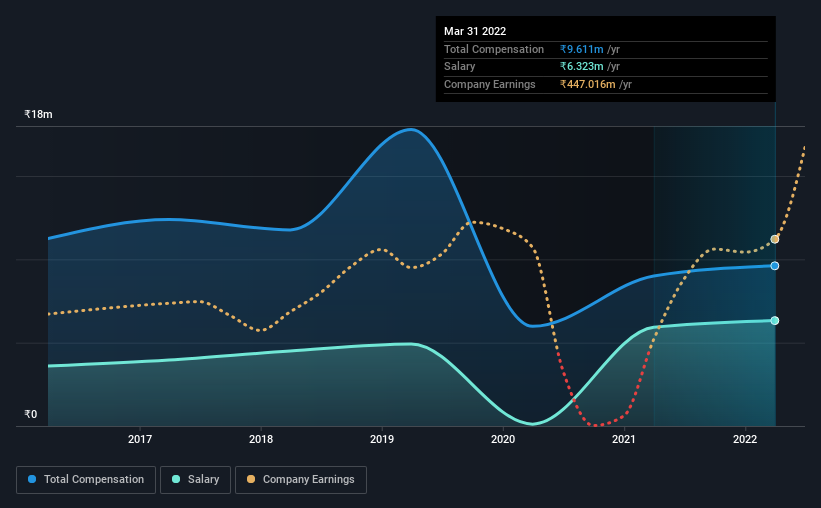Click the blue Total Compensation legend dot
821x508 pixels.
pos(32,479)
